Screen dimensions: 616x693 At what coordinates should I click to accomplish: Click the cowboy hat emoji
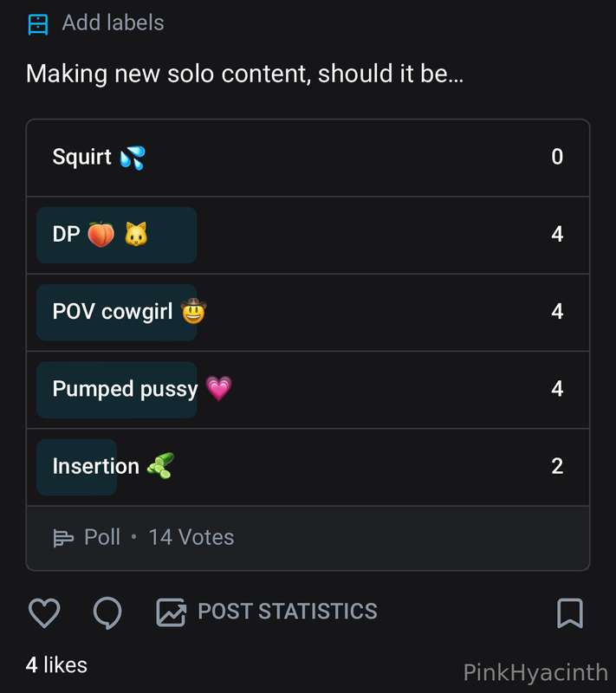point(193,312)
